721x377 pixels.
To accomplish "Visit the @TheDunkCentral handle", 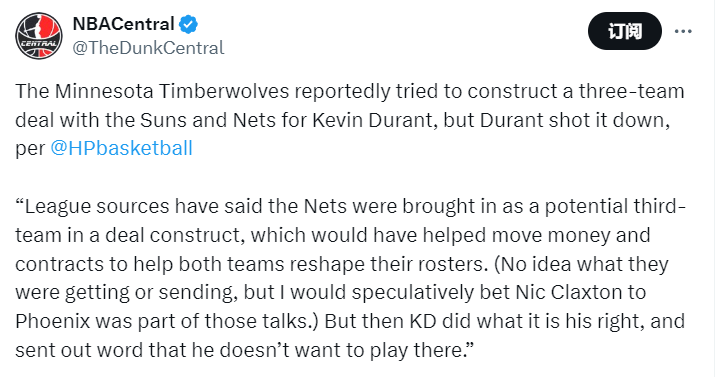I will [149, 48].
